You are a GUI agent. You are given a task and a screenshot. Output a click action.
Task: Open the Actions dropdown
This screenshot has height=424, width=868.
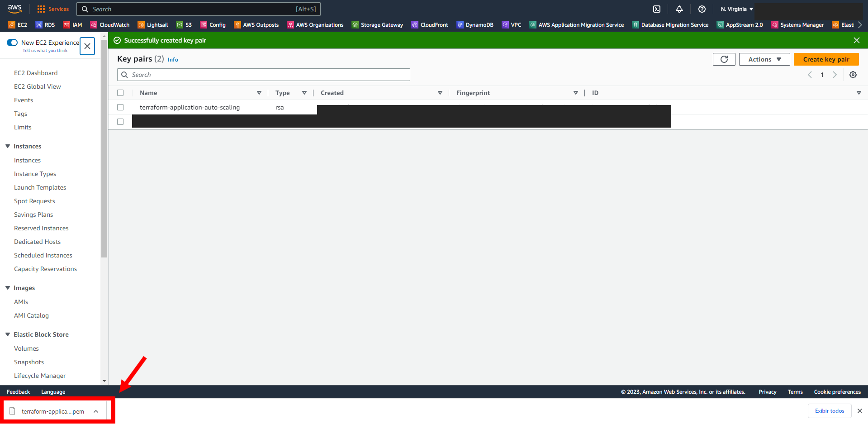pos(764,59)
